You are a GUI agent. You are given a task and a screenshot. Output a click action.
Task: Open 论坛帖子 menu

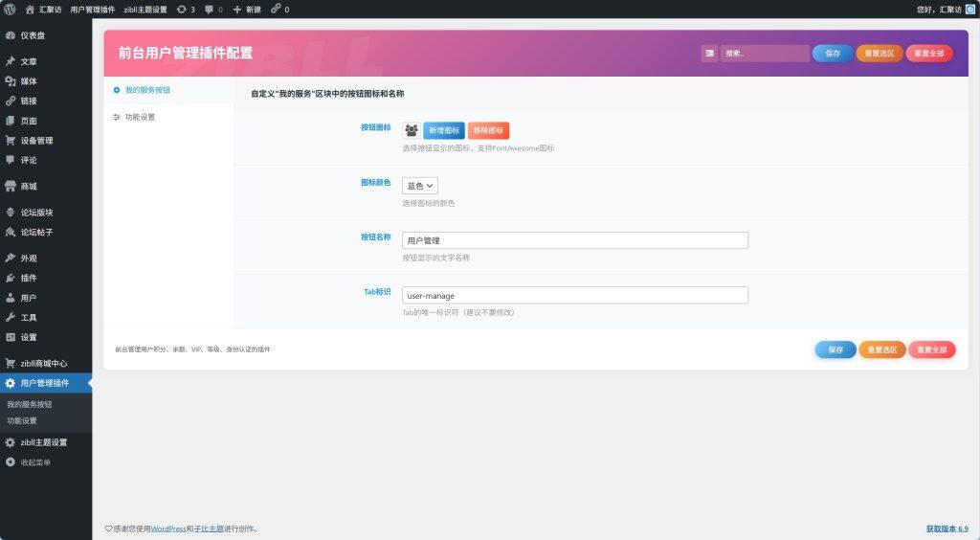coord(46,232)
